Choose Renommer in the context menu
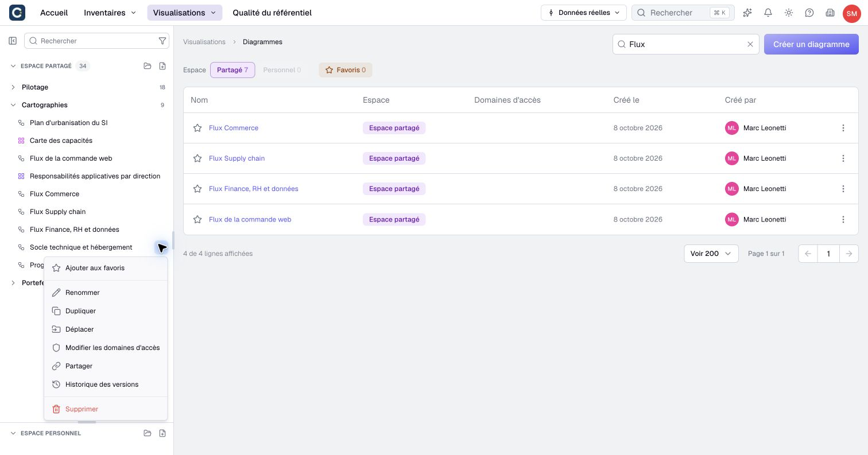Screen dimensions: 868x455 coord(106,293)
